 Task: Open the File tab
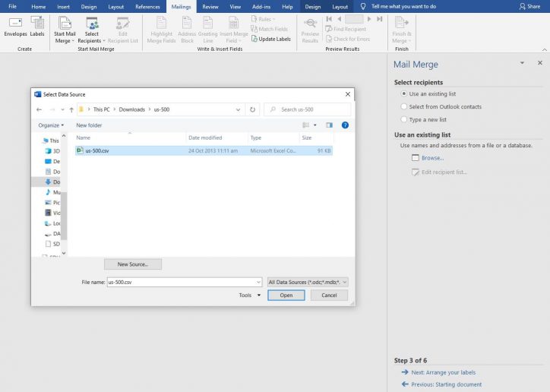pos(13,6)
